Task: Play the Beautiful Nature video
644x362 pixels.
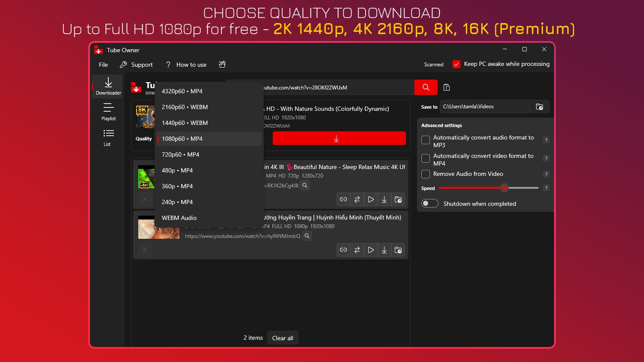Action: tap(371, 199)
